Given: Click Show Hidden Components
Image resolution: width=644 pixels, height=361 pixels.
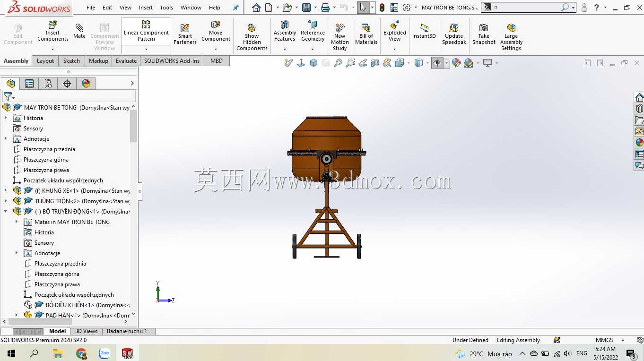Looking at the screenshot, I should [252, 37].
